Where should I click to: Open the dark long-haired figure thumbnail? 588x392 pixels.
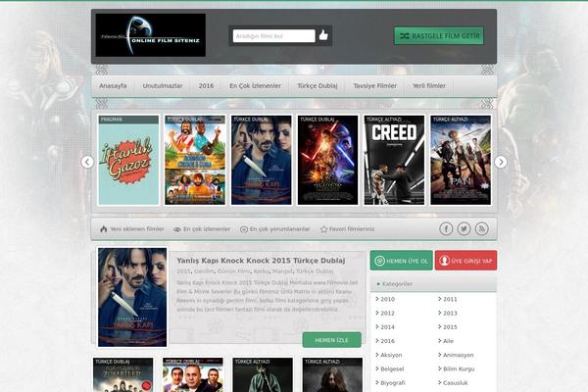pos(332,374)
